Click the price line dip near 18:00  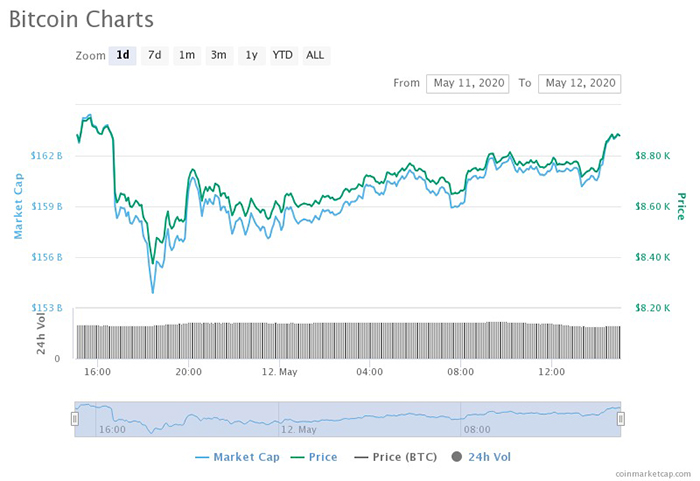coord(153,262)
